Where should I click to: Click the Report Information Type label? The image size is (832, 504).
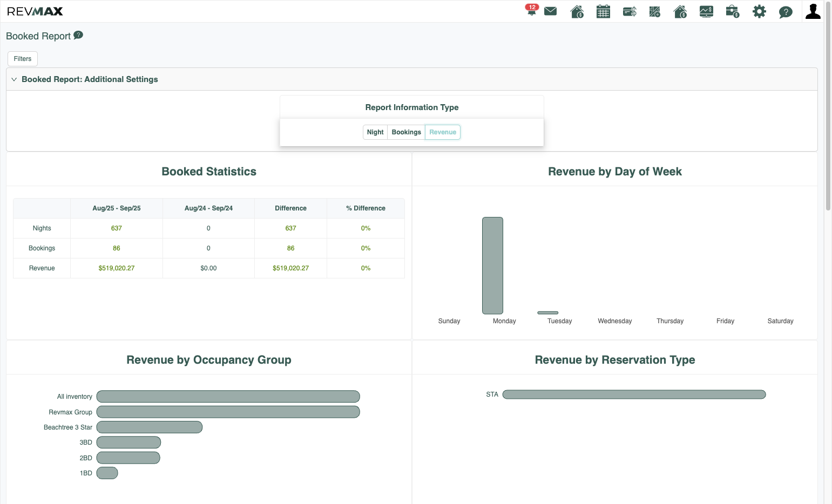(x=412, y=107)
